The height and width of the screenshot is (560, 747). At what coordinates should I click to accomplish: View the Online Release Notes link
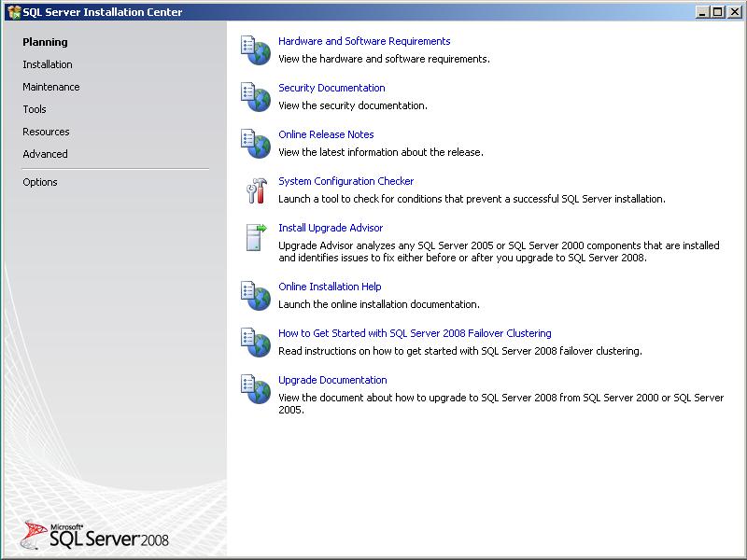(326, 134)
